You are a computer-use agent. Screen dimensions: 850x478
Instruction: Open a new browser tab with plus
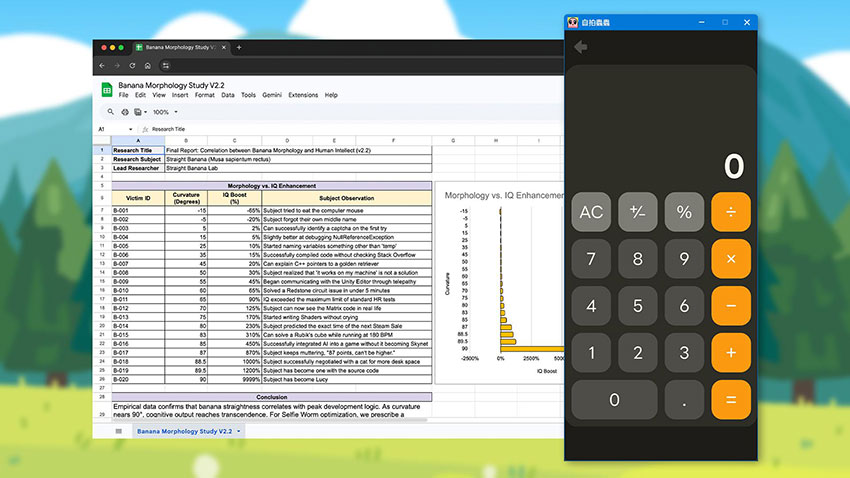[239, 47]
